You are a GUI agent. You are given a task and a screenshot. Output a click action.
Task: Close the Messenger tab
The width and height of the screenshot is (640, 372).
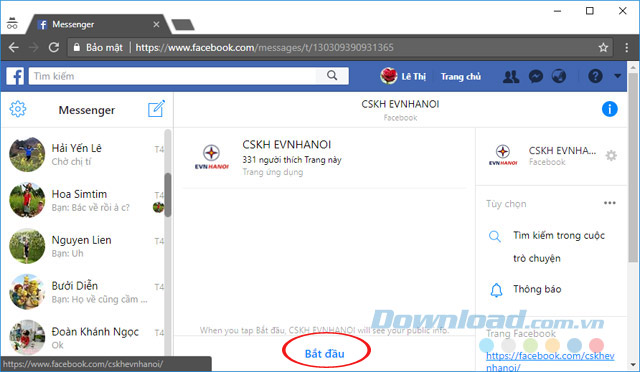156,25
